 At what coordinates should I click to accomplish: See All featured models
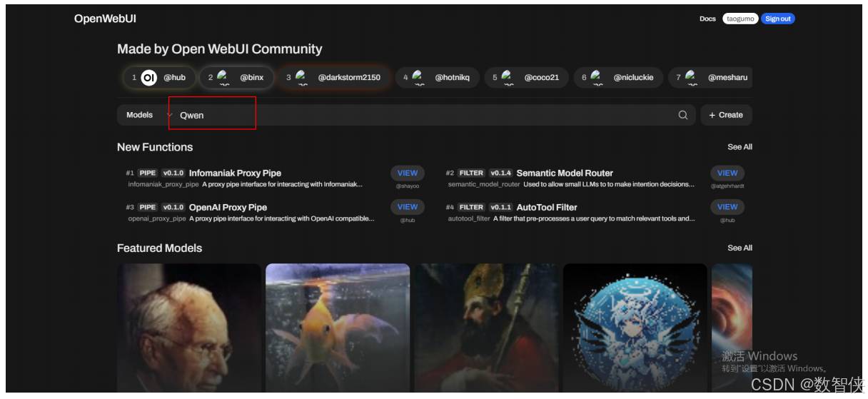pos(740,248)
